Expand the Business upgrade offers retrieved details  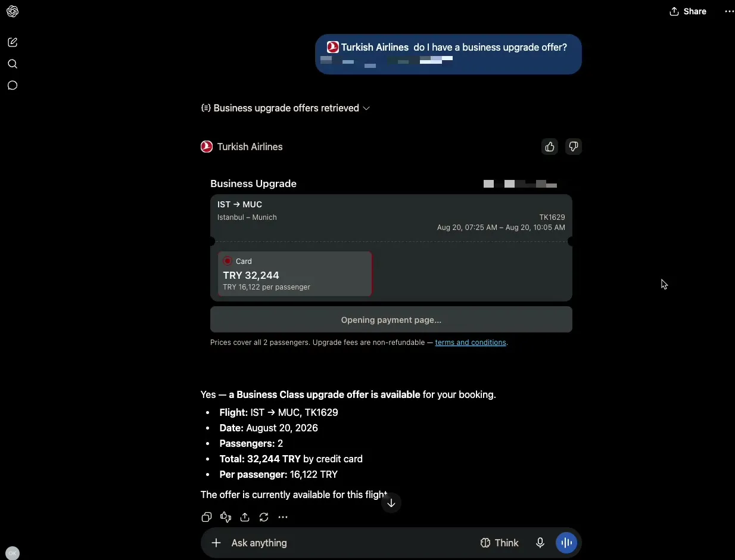point(285,108)
